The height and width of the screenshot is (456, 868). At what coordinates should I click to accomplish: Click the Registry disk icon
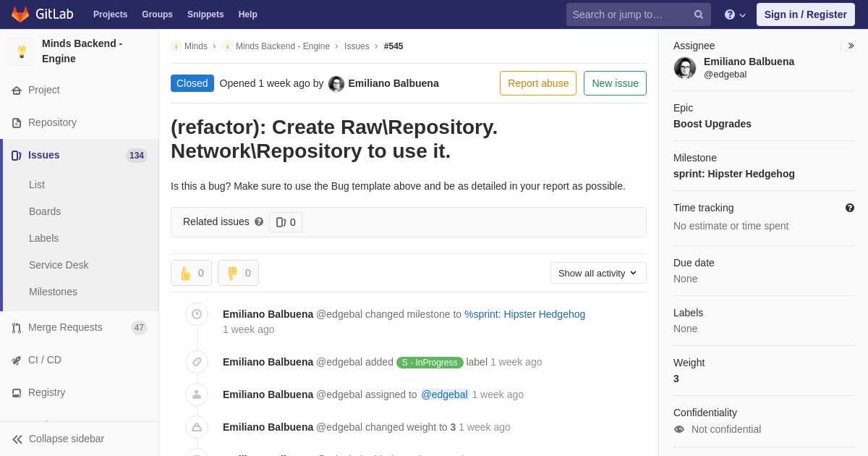(x=17, y=393)
